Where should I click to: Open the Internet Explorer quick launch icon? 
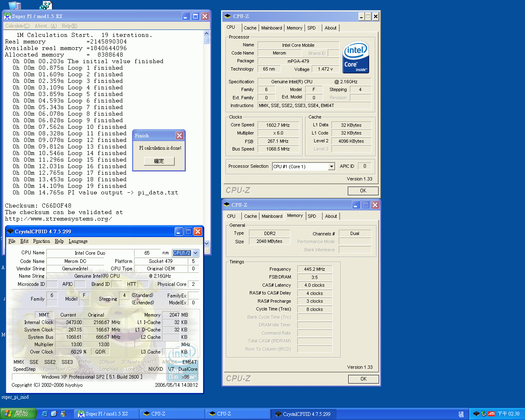click(45, 414)
